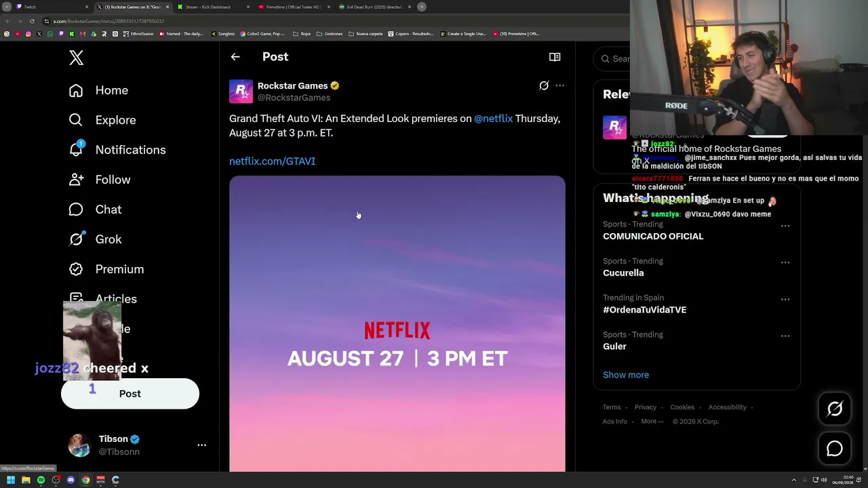The height and width of the screenshot is (488, 868).
Task: Open Spotify from the taskbar
Action: [x=41, y=480]
